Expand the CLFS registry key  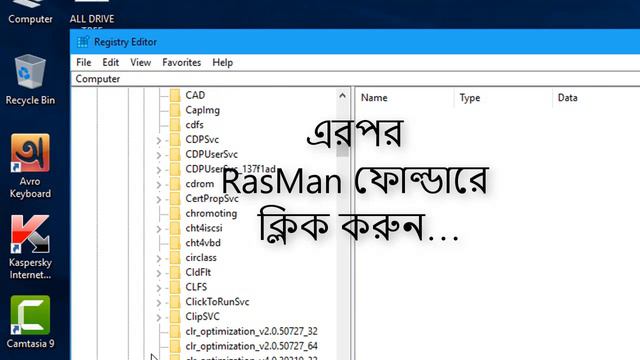[x=159, y=288]
